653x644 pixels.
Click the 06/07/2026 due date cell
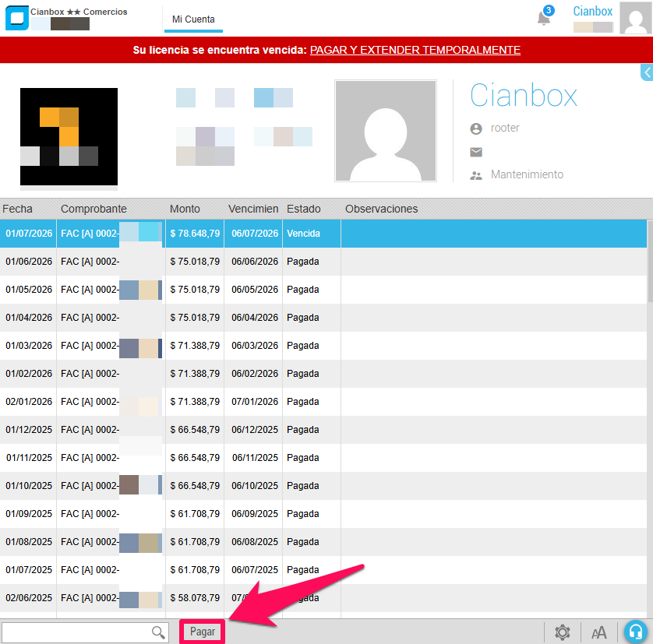pos(255,234)
